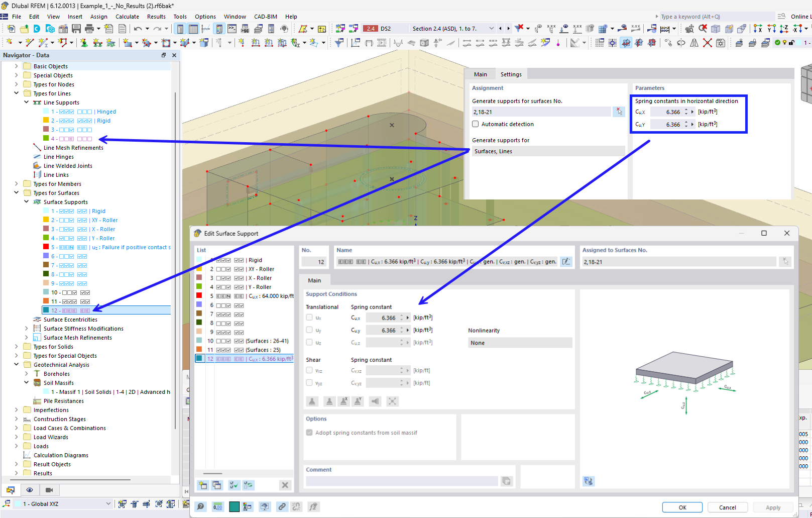Open the Section 2.4 (ASD) dropdown
812x518 pixels.
coord(492,28)
